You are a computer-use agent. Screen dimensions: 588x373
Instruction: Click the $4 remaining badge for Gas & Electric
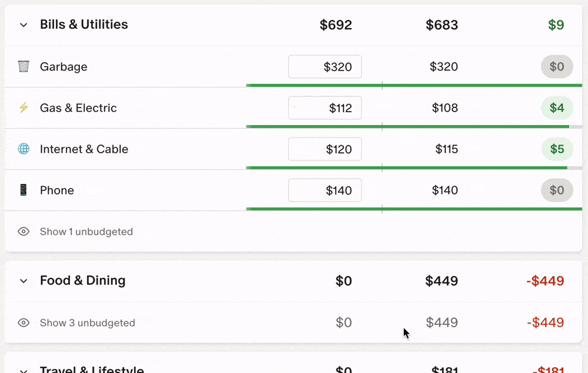point(557,107)
